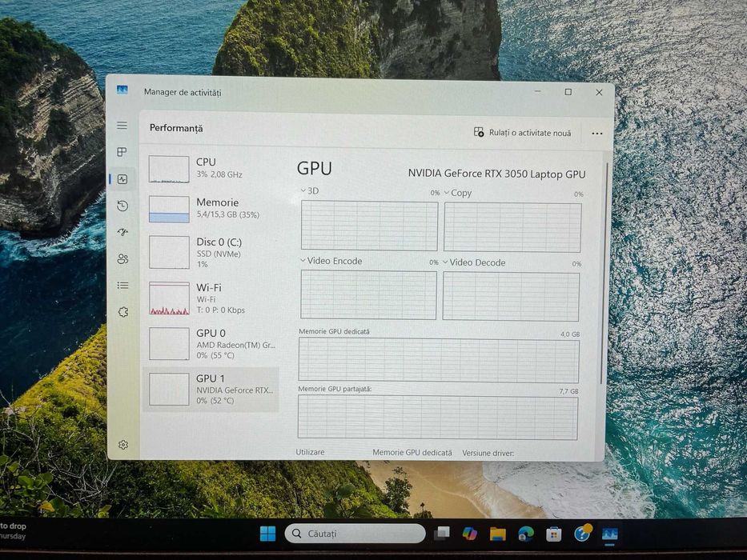Click the '0% (55 °C)' GPU 0 value
This screenshot has width=747, height=560.
[x=215, y=355]
